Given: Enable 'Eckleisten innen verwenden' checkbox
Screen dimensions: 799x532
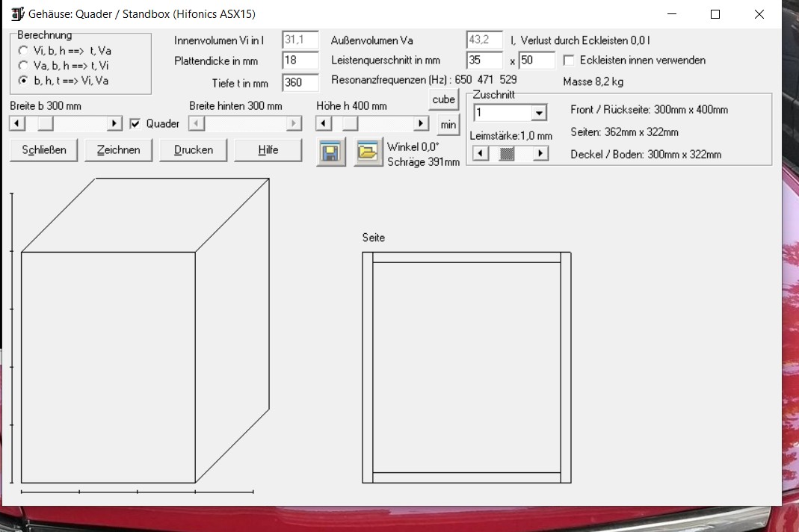Looking at the screenshot, I should (569, 61).
